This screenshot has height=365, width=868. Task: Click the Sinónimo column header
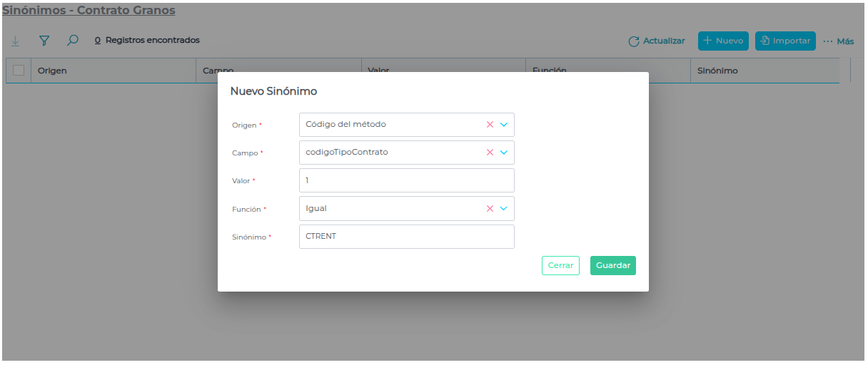717,71
